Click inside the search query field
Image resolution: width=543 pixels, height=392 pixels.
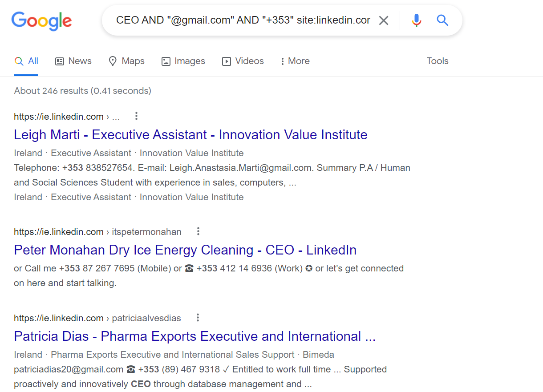pyautogui.click(x=243, y=20)
